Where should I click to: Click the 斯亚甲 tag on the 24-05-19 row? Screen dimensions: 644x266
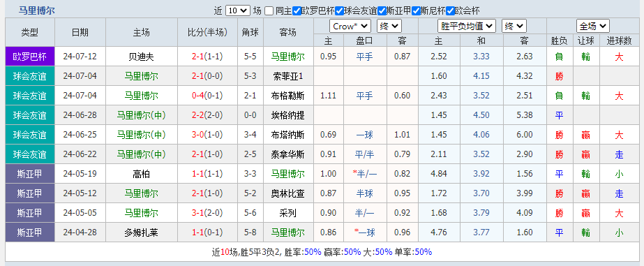(x=30, y=174)
